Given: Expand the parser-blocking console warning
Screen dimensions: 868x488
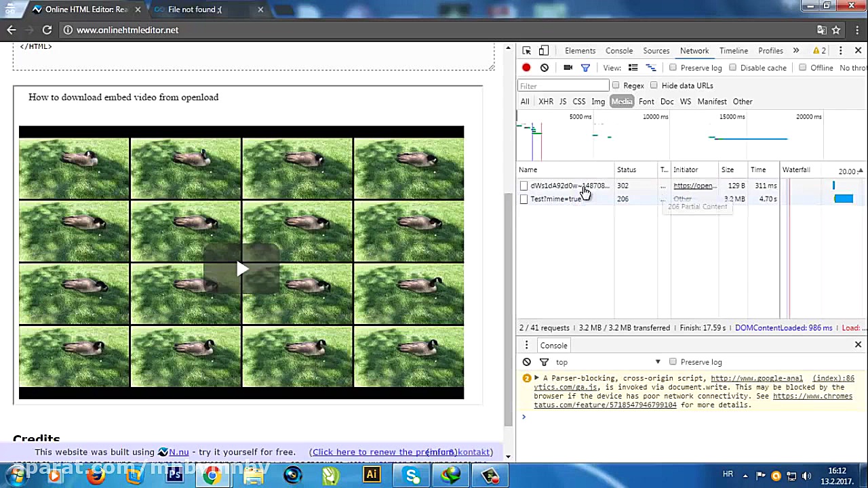Looking at the screenshot, I should coord(536,378).
